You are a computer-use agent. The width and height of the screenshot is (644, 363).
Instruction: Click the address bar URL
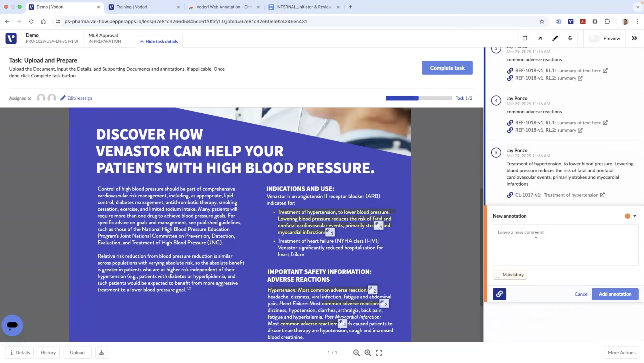click(x=185, y=22)
